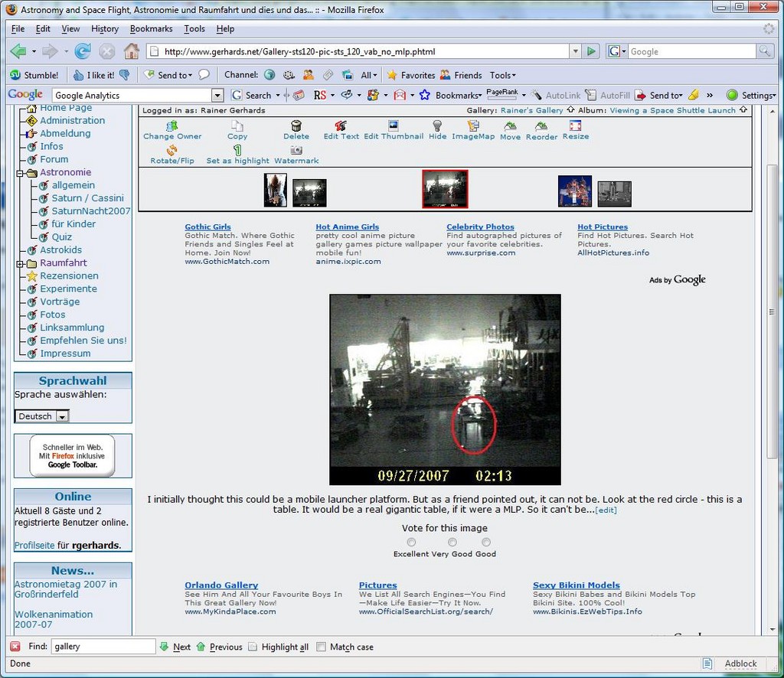Click Next in the Find bar
The width and height of the screenshot is (784, 678).
pyautogui.click(x=175, y=647)
